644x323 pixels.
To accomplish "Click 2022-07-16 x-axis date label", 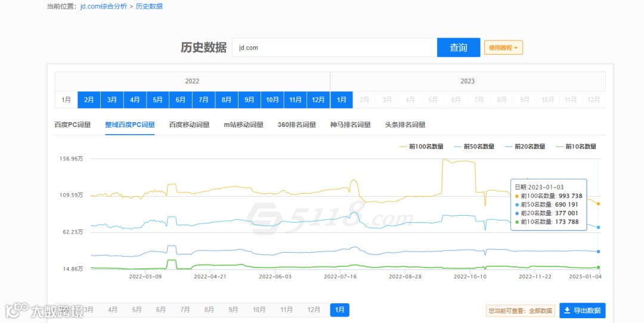I will click(340, 276).
